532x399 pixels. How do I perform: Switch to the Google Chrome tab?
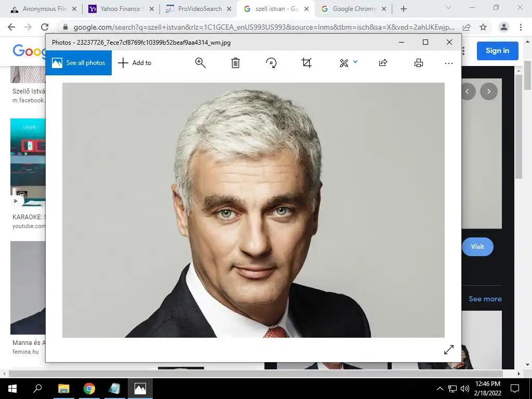(354, 9)
